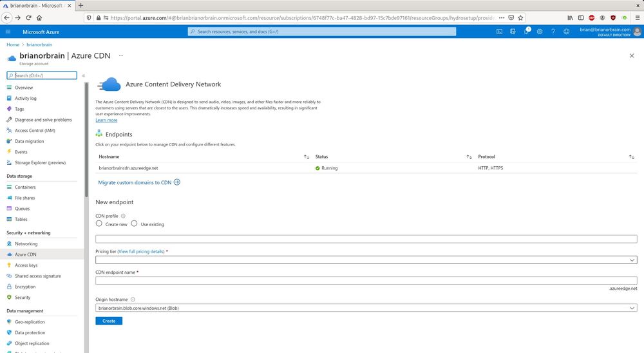Open the Help question mark icon
Image resolution: width=644 pixels, height=353 pixels.
(x=553, y=32)
